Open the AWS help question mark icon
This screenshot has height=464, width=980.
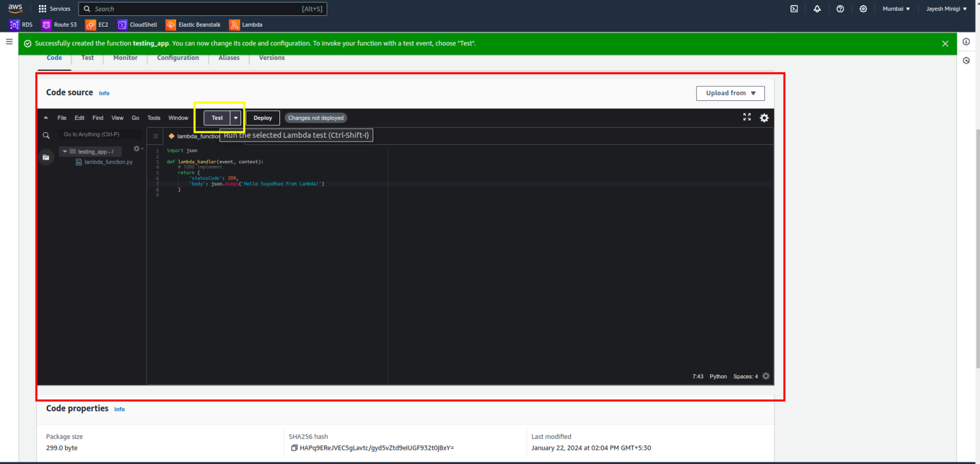pos(840,8)
